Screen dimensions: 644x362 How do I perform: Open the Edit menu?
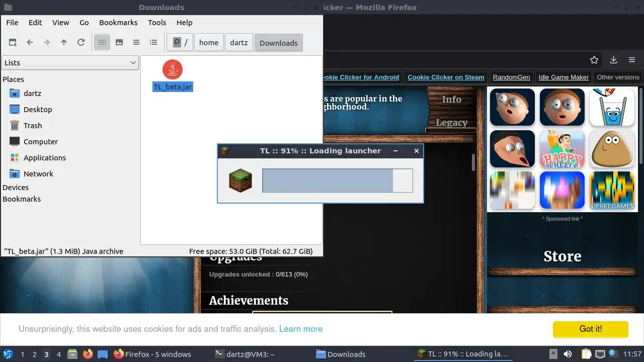(x=35, y=23)
